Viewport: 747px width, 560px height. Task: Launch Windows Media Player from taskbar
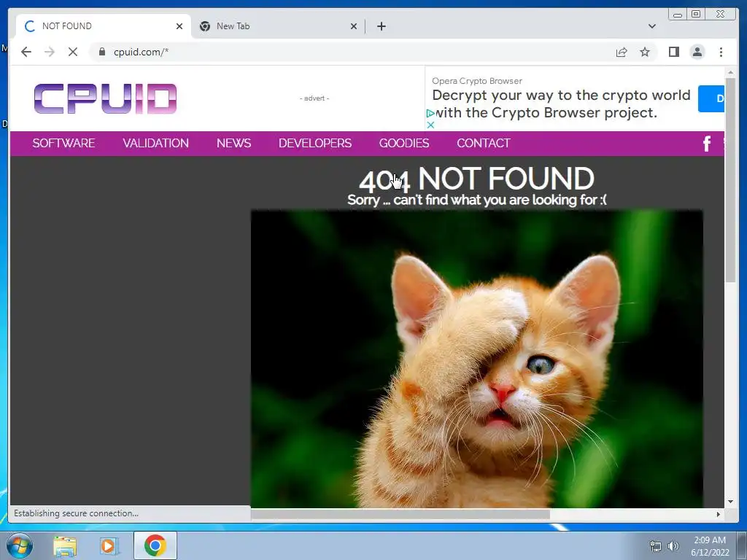pyautogui.click(x=108, y=545)
